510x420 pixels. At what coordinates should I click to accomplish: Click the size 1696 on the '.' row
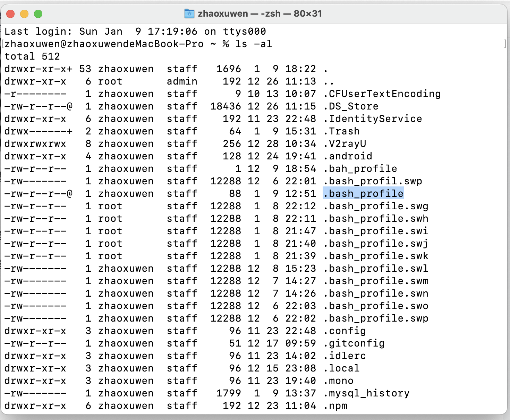coord(229,69)
